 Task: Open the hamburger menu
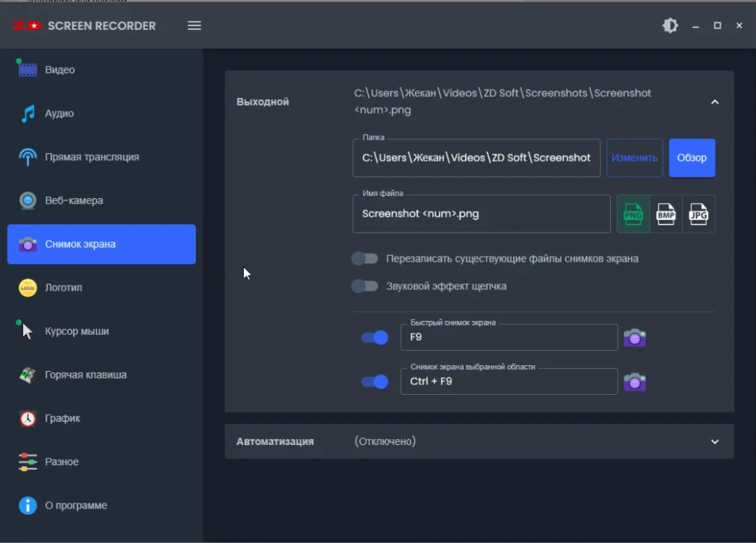[x=194, y=25]
